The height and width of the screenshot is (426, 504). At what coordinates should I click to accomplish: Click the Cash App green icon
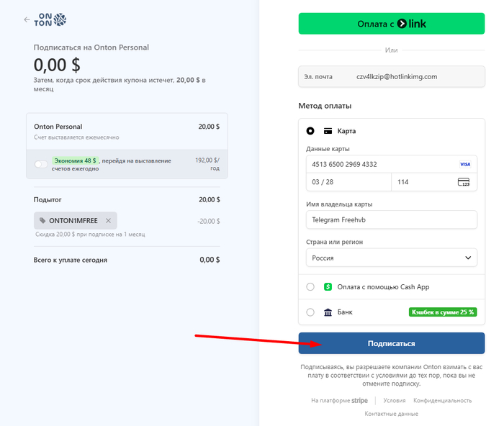[328, 287]
